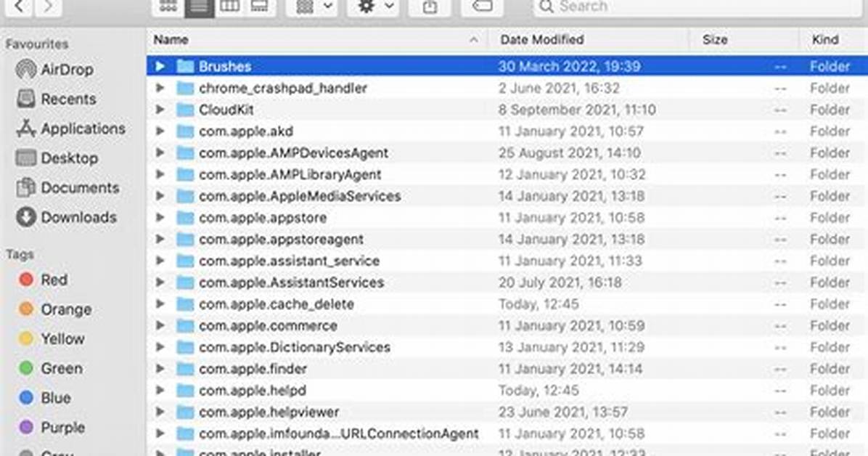Click the com.apple.akd folder name
This screenshot has height=456, width=868.
[246, 131]
